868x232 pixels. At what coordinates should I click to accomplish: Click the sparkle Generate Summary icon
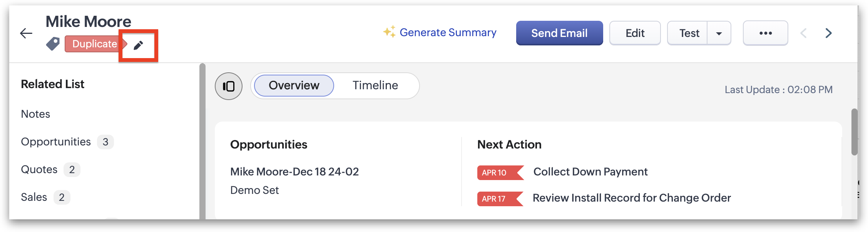[389, 32]
